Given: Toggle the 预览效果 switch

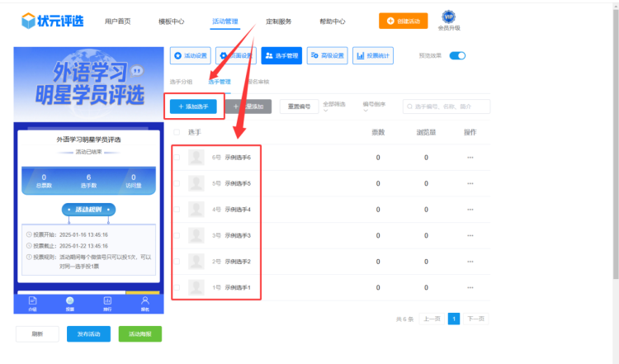Looking at the screenshot, I should [x=457, y=55].
